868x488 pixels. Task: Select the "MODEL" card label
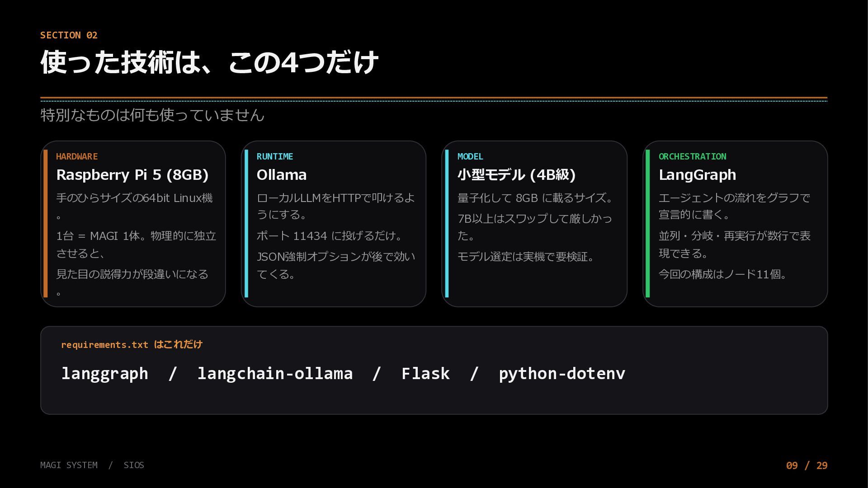(470, 156)
